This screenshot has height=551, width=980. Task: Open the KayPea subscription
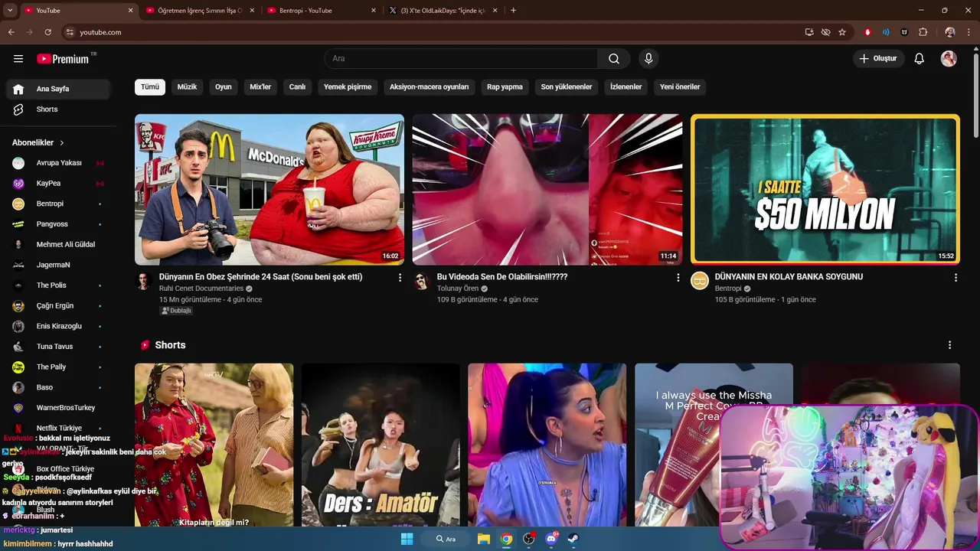pos(58,184)
